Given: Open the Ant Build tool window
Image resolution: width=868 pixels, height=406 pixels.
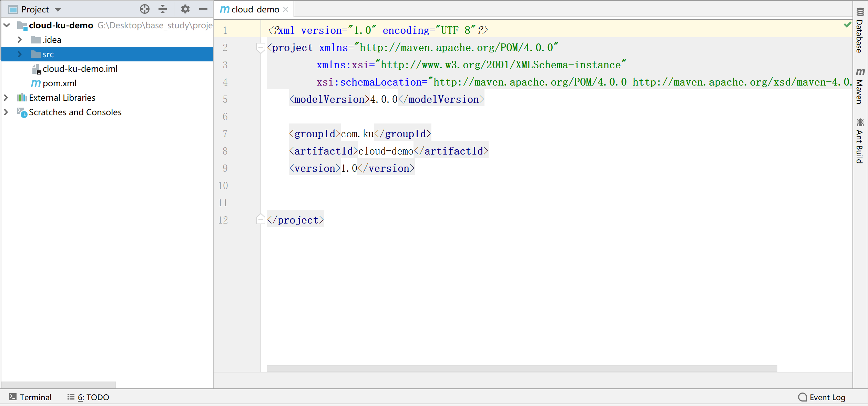Looking at the screenshot, I should point(860,141).
